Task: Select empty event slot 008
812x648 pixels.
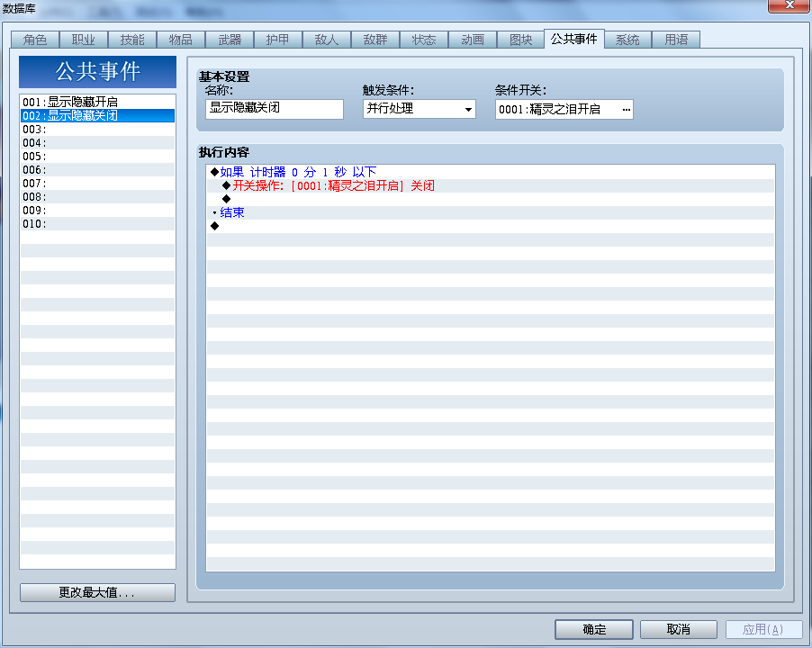Action: (x=97, y=196)
